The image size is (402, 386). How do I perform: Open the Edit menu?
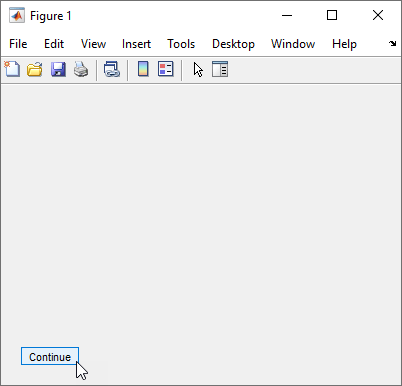coord(54,44)
